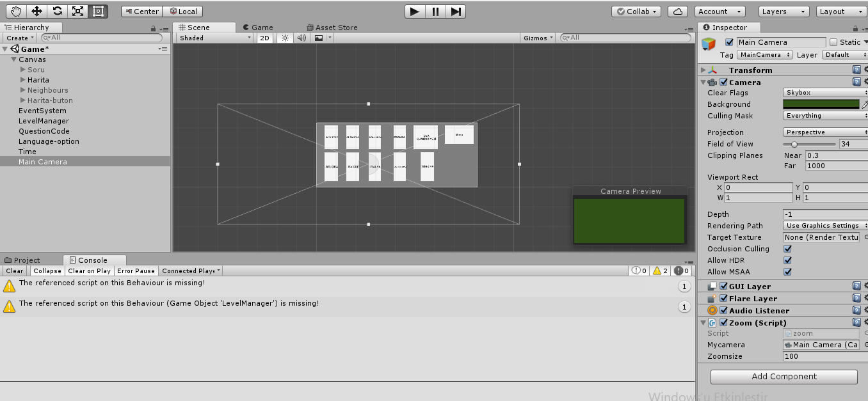Select the Move tool

[x=36, y=11]
